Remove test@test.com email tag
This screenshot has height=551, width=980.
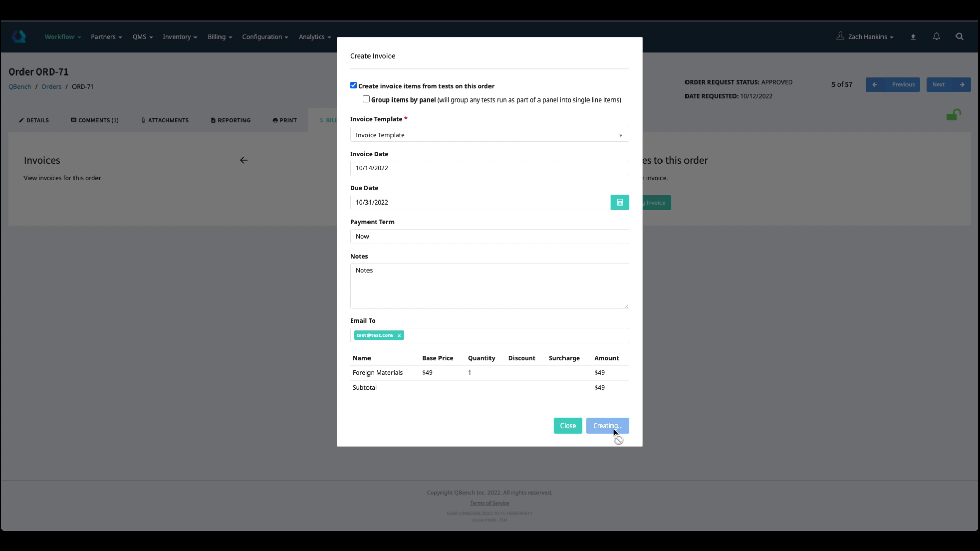399,336
